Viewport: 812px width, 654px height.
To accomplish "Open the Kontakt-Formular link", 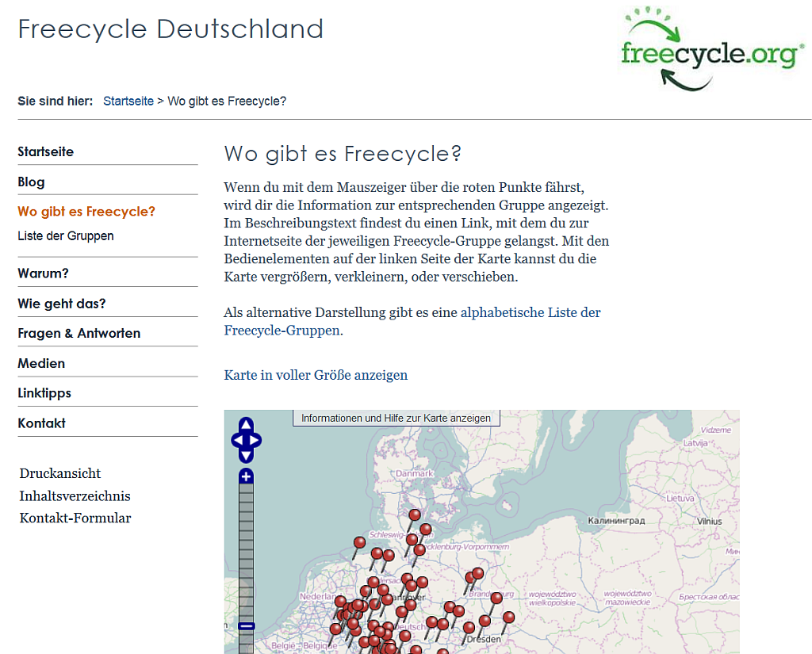I will (75, 518).
